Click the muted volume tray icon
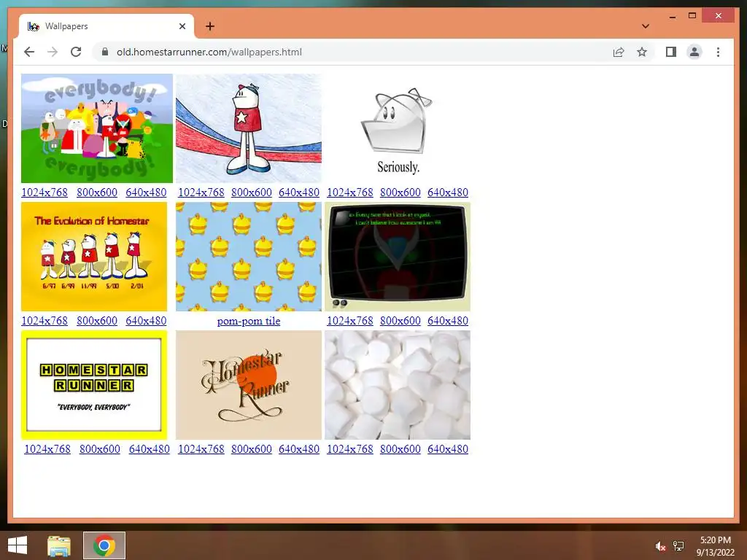 tap(659, 546)
